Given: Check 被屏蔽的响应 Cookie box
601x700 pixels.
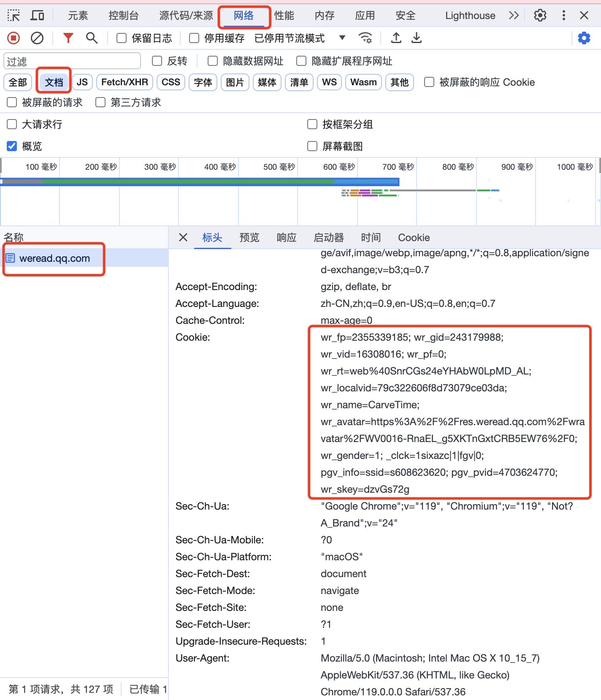Looking at the screenshot, I should (x=429, y=82).
